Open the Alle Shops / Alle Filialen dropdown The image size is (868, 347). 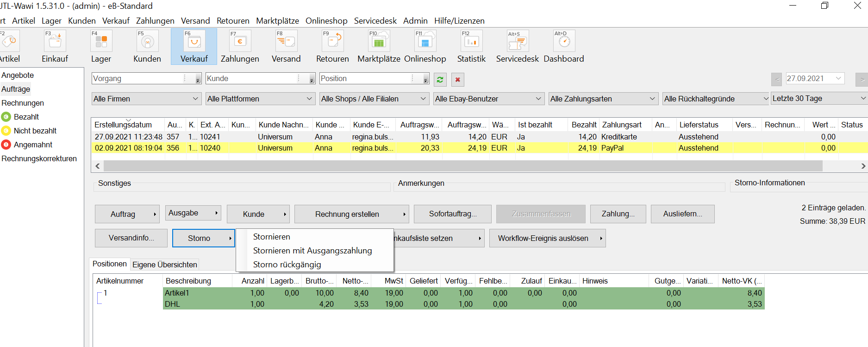pyautogui.click(x=374, y=99)
